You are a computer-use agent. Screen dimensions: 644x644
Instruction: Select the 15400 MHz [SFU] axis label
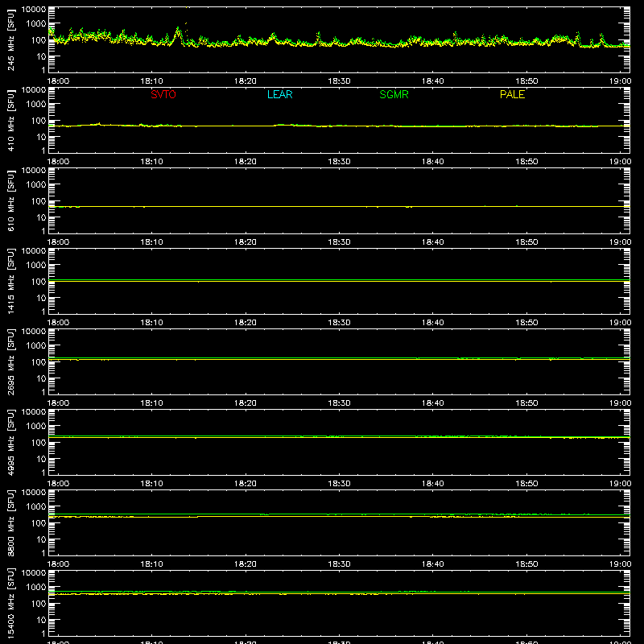coord(11,603)
